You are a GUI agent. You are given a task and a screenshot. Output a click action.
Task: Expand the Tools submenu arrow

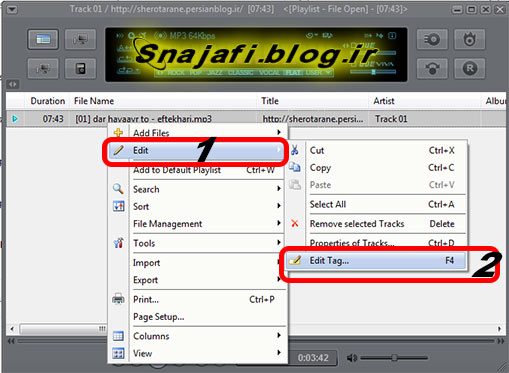coord(279,242)
